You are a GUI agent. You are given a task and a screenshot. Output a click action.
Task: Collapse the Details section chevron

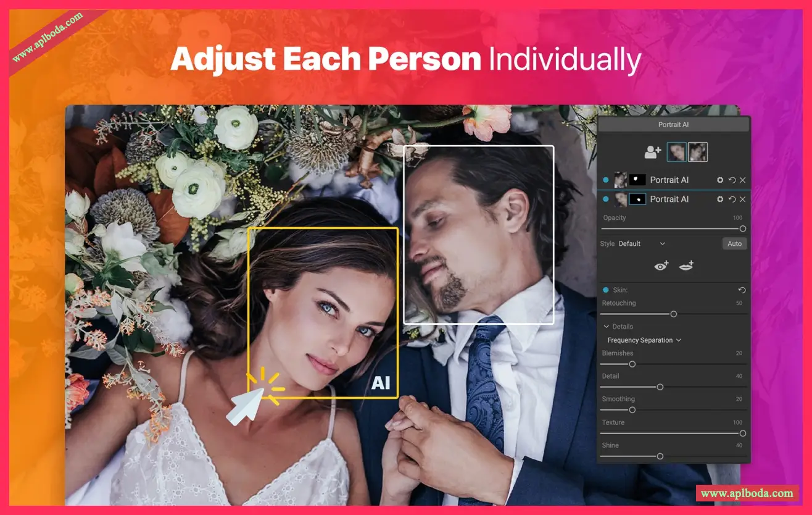tap(606, 327)
